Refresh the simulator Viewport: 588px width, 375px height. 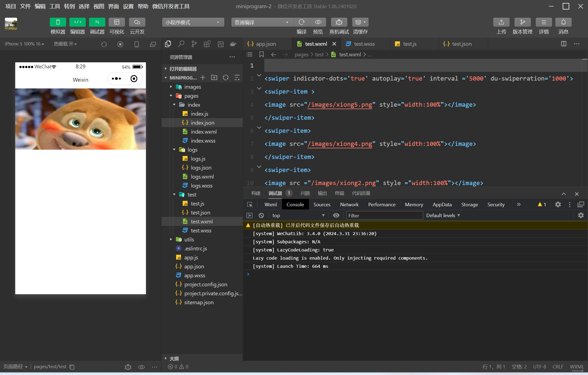104,44
